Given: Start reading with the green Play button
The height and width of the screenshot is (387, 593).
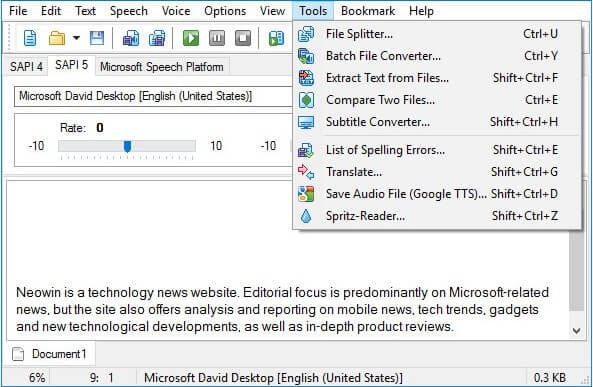Looking at the screenshot, I should (x=191, y=38).
